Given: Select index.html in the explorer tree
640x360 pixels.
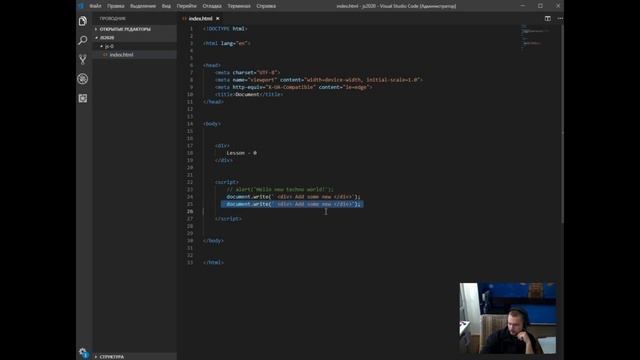Looking at the screenshot, I should pos(135,54).
